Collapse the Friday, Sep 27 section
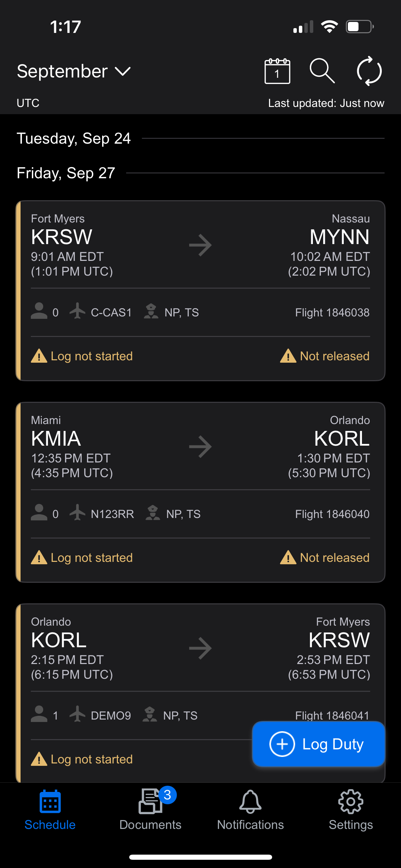Viewport: 401px width, 868px height. tap(66, 173)
